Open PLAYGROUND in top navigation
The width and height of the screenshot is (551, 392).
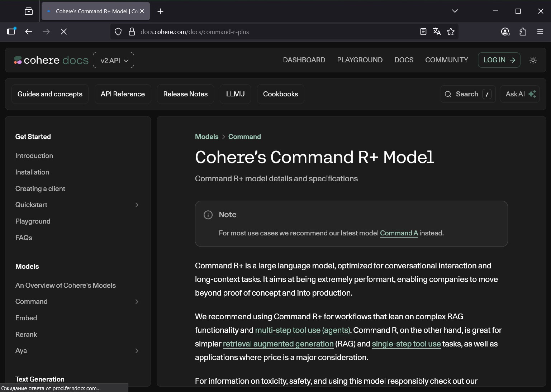pyautogui.click(x=360, y=60)
